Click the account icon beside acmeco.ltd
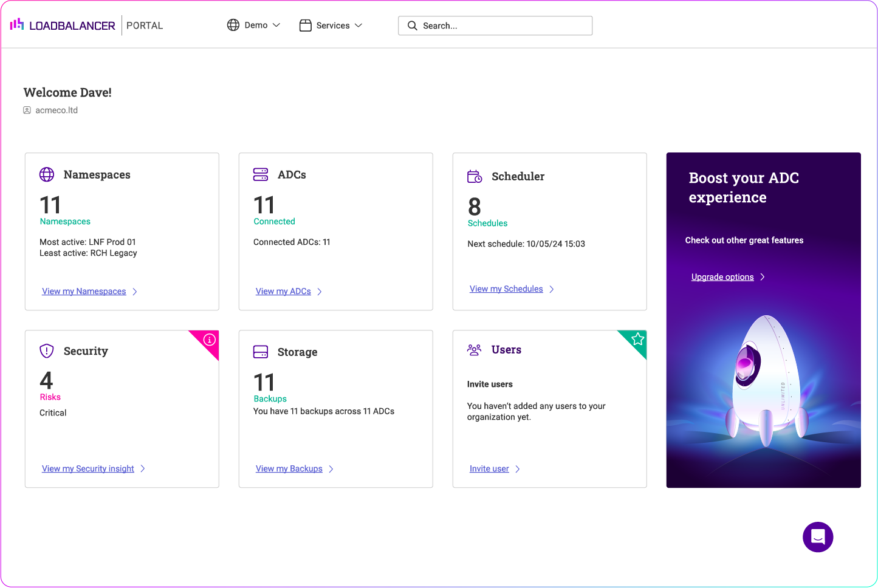Image resolution: width=878 pixels, height=588 pixels. [x=26, y=110]
